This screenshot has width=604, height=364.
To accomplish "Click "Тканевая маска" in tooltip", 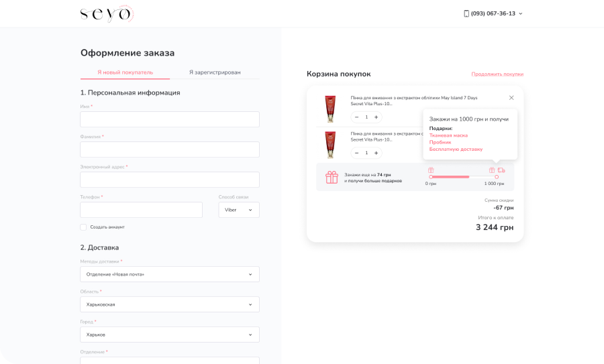I will pyautogui.click(x=448, y=135).
